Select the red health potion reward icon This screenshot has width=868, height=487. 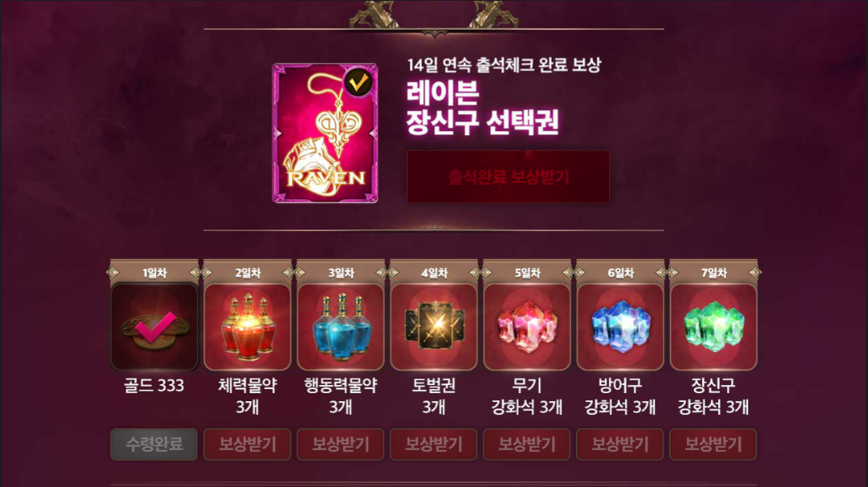click(x=248, y=327)
